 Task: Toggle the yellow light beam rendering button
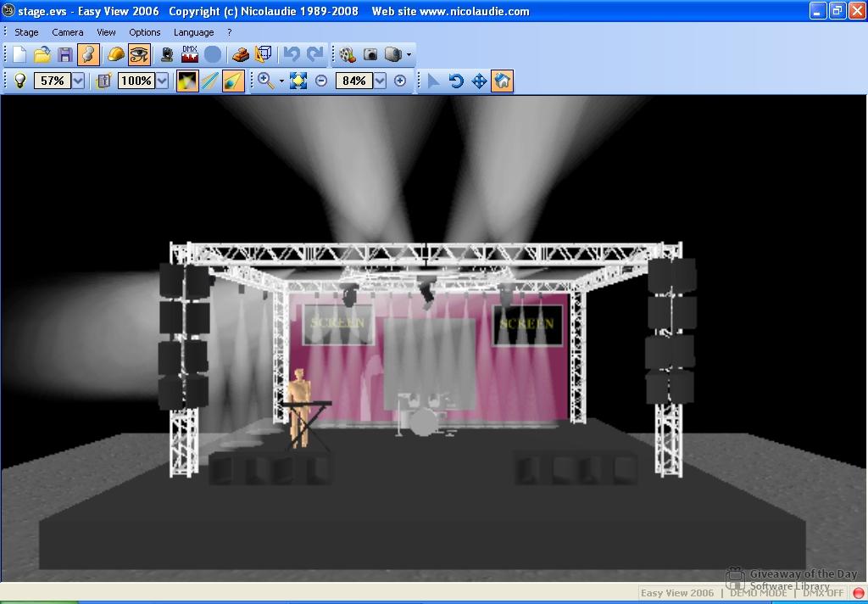tap(187, 81)
